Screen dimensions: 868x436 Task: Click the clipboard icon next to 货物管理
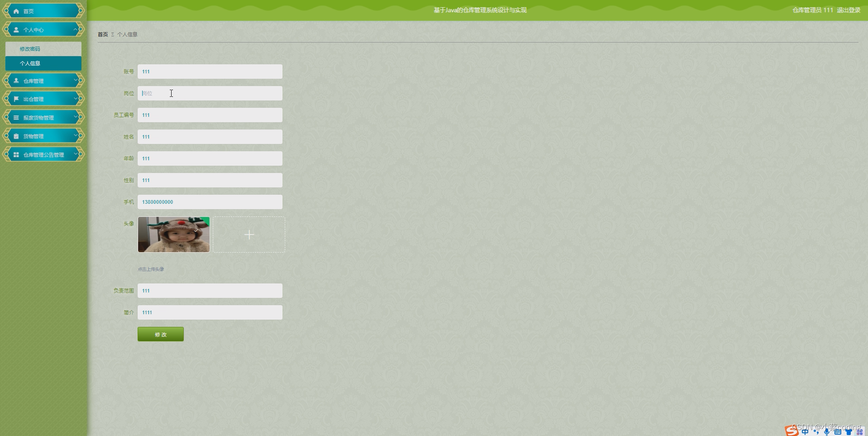tap(16, 136)
